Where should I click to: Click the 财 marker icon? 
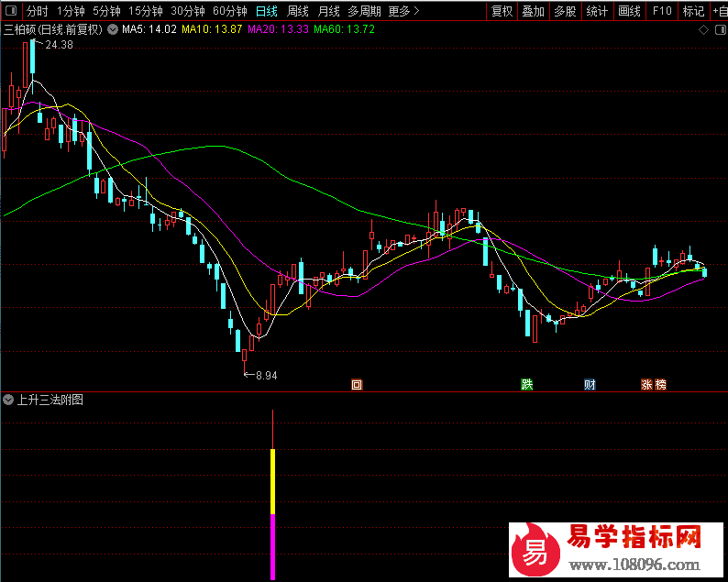pos(590,385)
